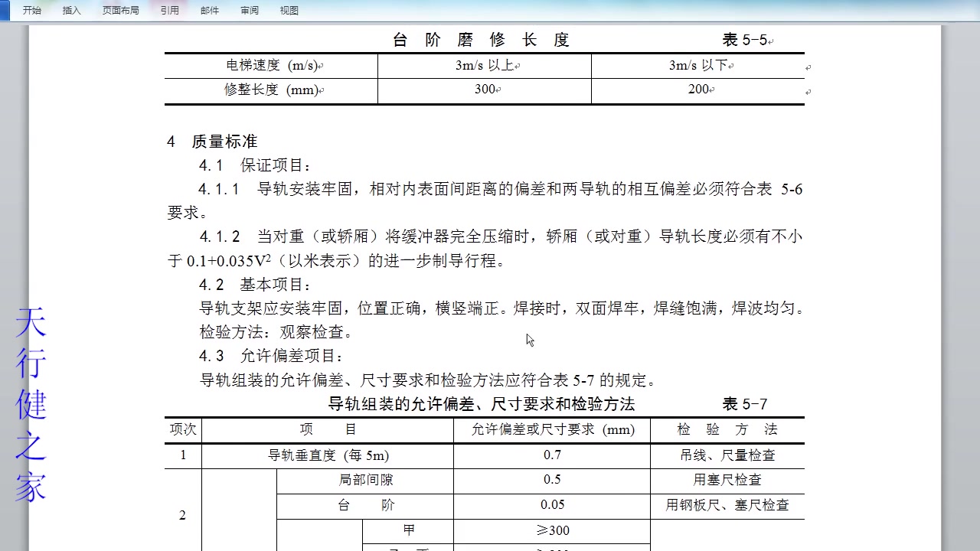
Task: Switch to the 引用 tab
Action: tap(169, 10)
